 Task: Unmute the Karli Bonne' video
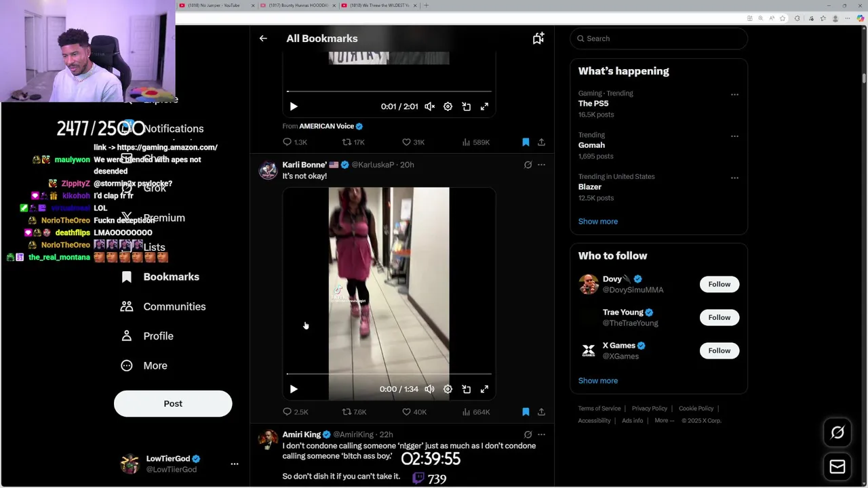[429, 389]
